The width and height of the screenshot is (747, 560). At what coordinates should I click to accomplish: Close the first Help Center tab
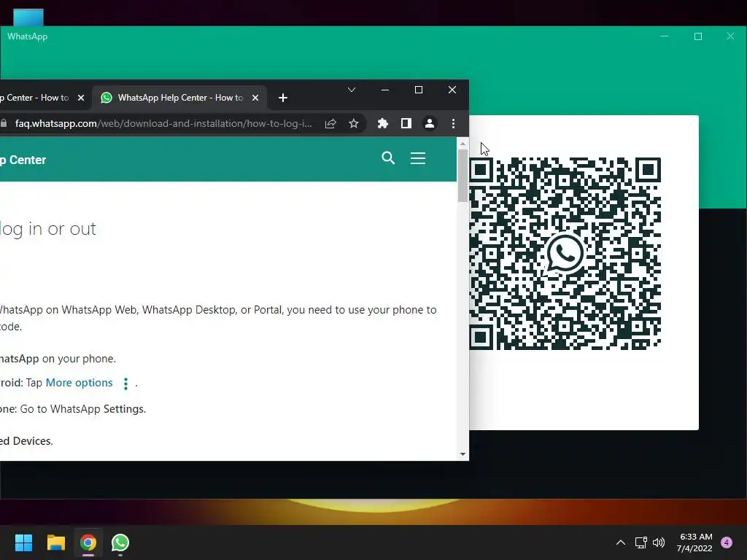point(81,98)
